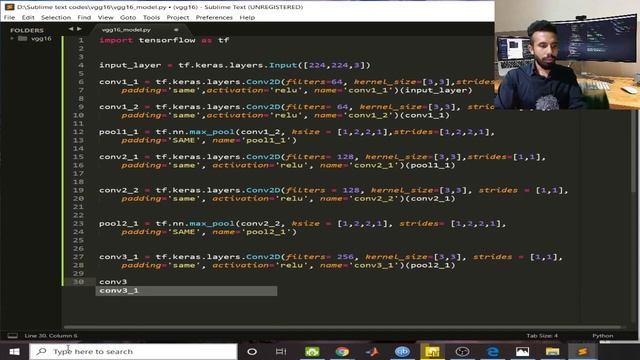Click 'import' keyword on line 1
The width and height of the screenshot is (640, 360).
[x=116, y=40]
